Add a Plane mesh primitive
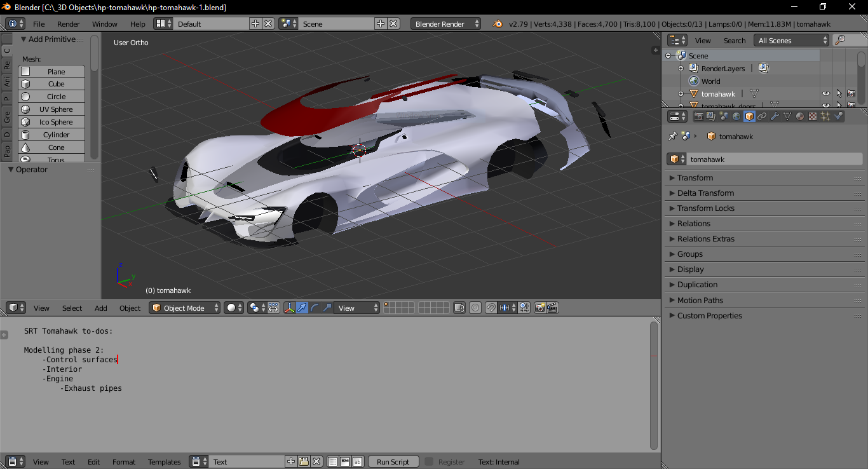Viewport: 868px width, 469px height. point(51,71)
